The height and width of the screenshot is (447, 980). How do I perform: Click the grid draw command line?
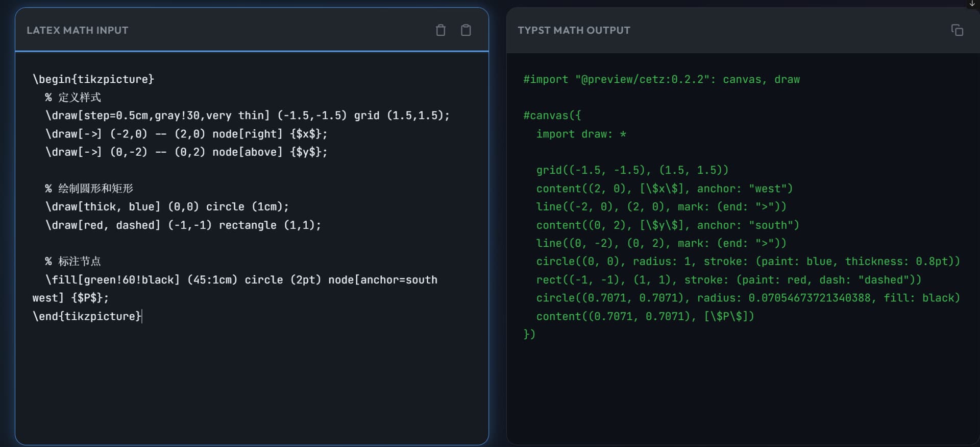pos(247,115)
